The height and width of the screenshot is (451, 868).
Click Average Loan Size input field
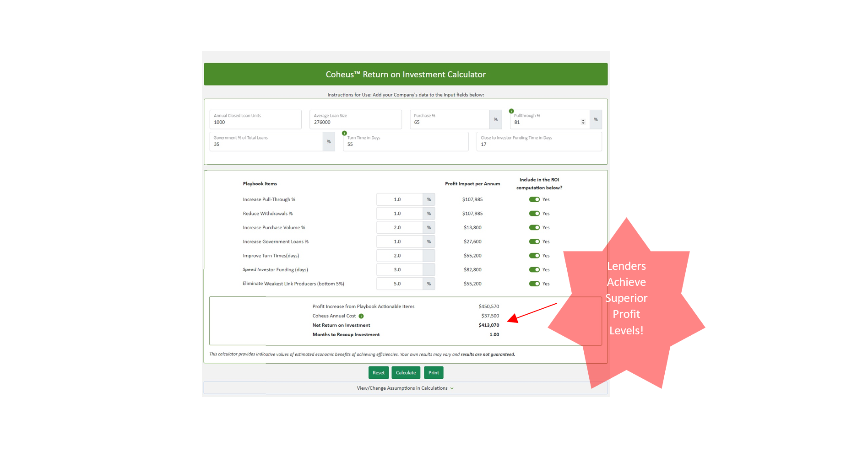point(356,119)
